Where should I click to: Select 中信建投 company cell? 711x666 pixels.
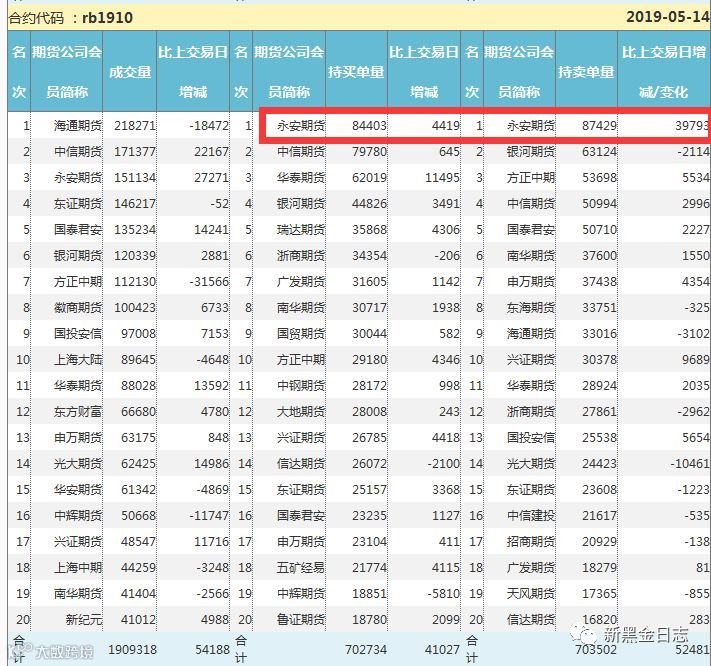click(x=531, y=515)
